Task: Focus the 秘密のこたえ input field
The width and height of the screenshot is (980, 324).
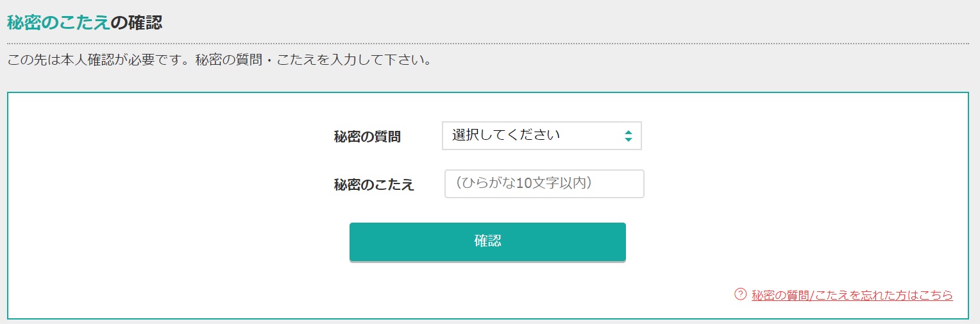Action: pyautogui.click(x=545, y=183)
